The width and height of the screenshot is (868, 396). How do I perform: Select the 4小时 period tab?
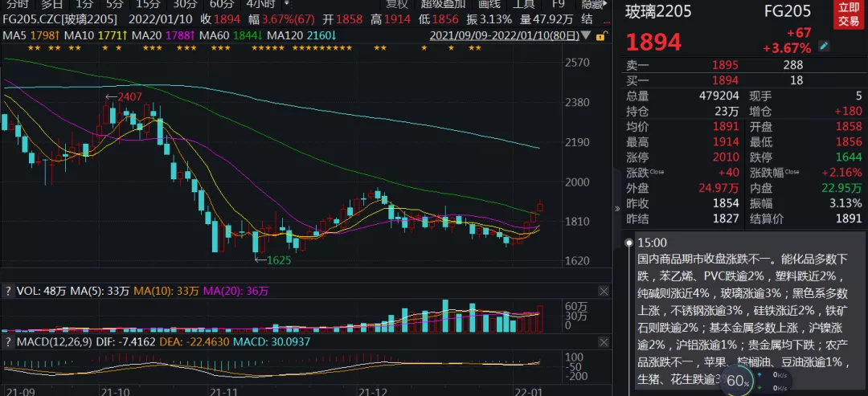260,3
